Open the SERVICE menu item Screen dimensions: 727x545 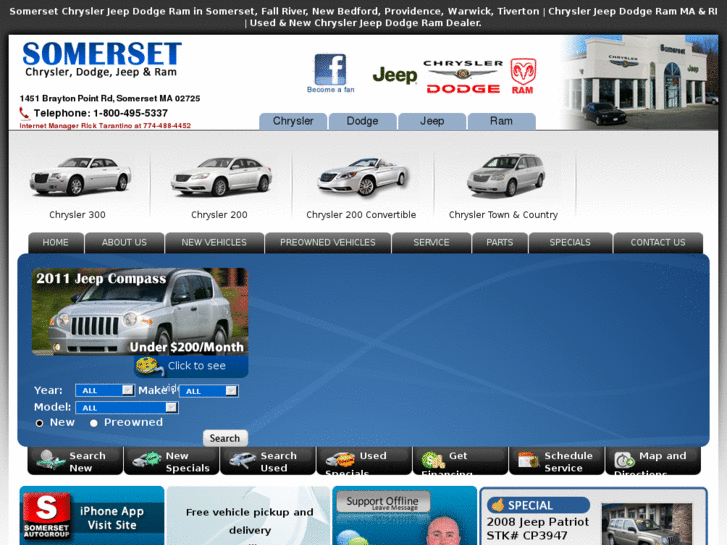[x=431, y=243]
